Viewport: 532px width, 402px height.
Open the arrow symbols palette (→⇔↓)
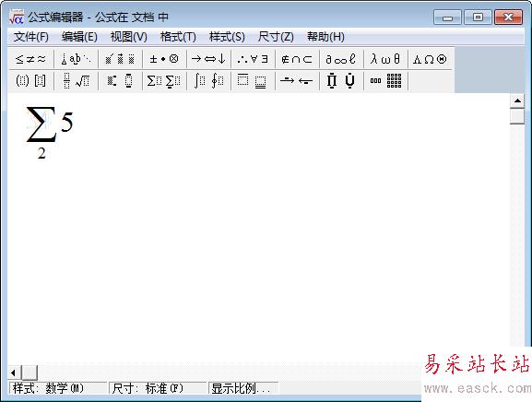click(208, 59)
